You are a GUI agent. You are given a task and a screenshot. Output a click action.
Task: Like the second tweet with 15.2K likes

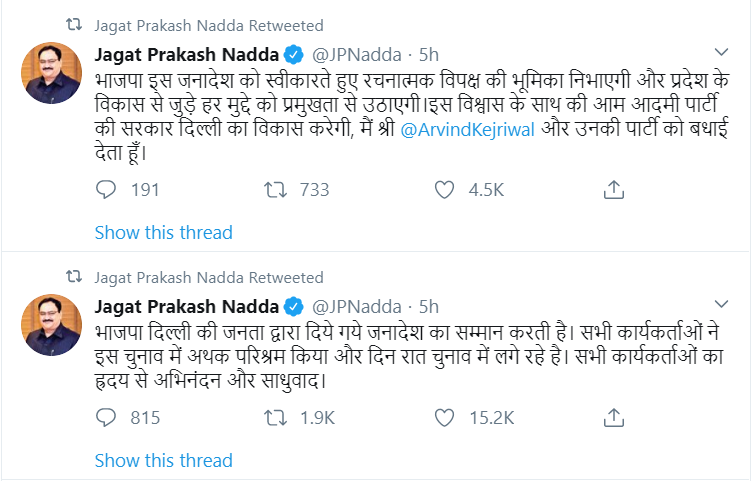click(447, 418)
